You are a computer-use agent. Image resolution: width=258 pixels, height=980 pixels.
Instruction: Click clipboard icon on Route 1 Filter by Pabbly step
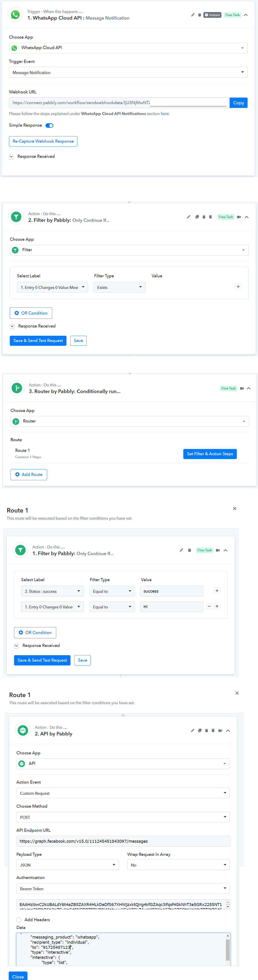pyautogui.click(x=190, y=550)
